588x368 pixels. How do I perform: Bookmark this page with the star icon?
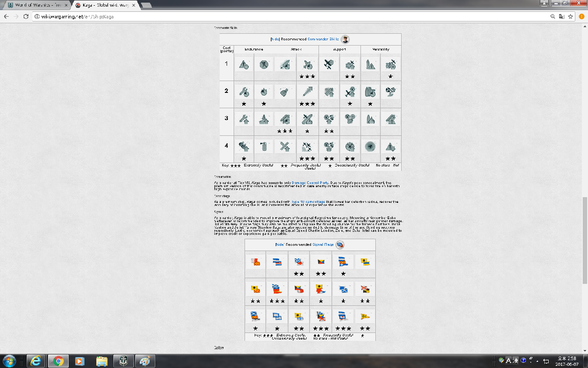point(570,16)
